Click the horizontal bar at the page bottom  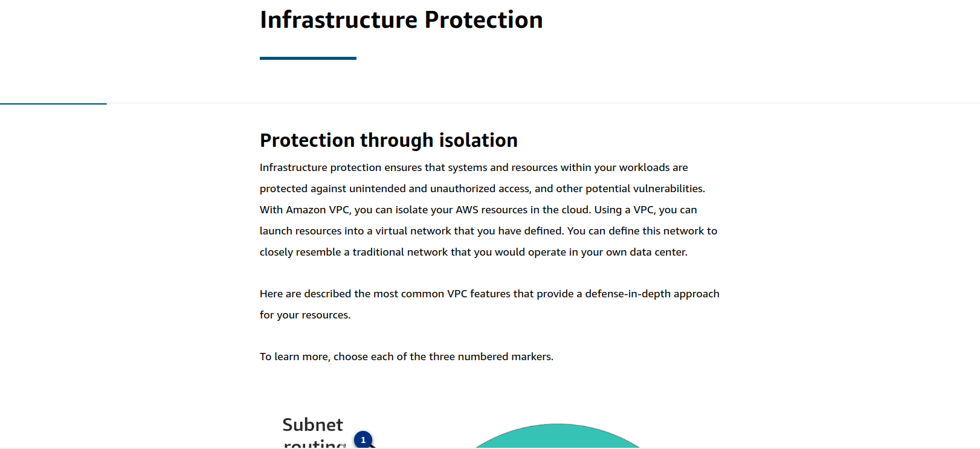pyautogui.click(x=490, y=448)
